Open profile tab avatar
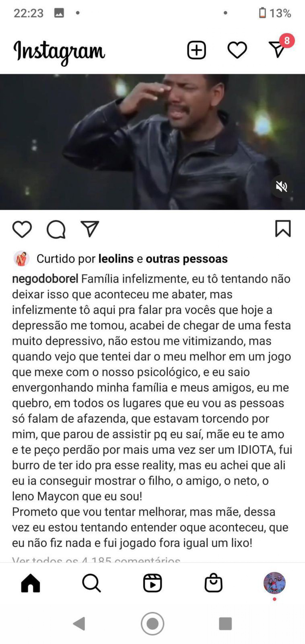 [274, 583]
